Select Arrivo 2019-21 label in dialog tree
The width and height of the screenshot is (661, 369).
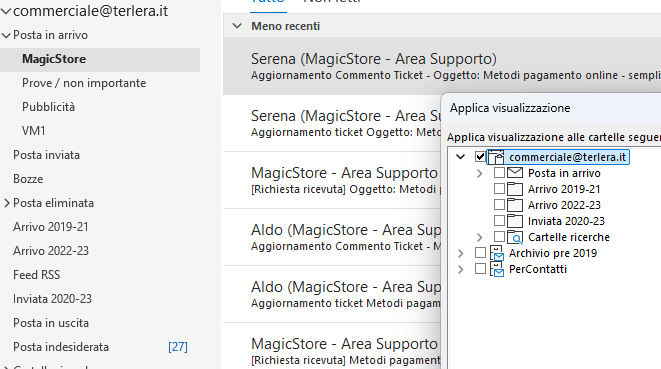pyautogui.click(x=564, y=189)
